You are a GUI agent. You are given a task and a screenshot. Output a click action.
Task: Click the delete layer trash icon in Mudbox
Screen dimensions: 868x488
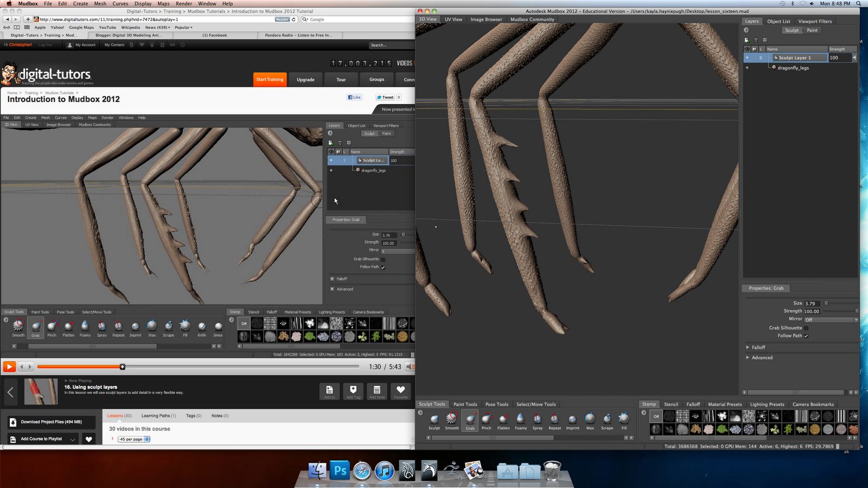coord(756,40)
